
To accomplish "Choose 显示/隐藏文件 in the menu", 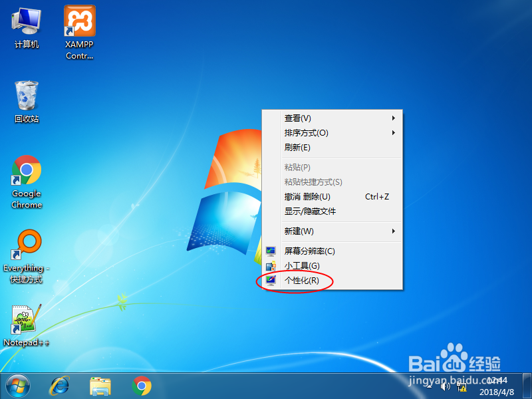I will click(x=332, y=211).
